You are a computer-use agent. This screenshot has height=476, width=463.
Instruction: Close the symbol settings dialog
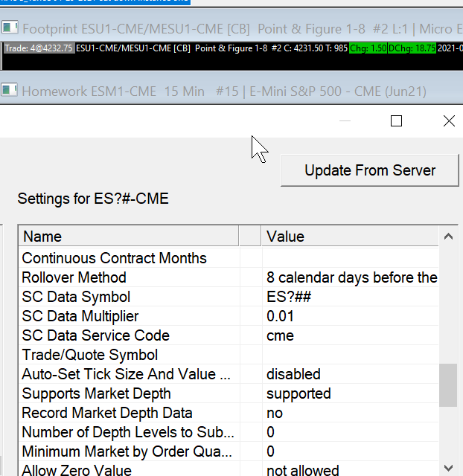click(x=449, y=120)
